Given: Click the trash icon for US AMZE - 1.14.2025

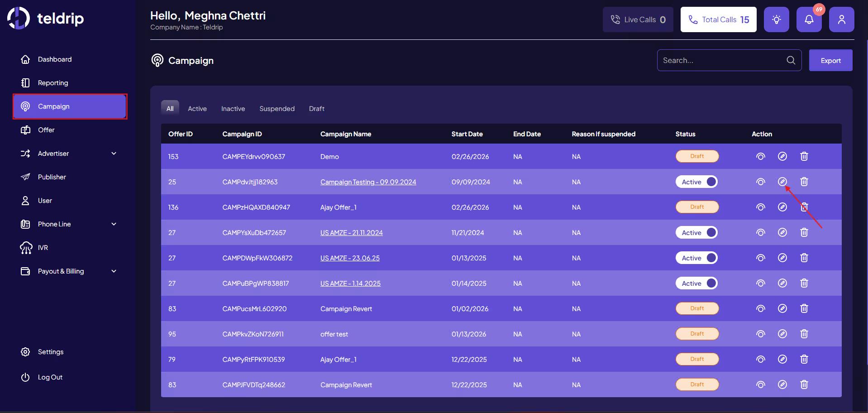Looking at the screenshot, I should coord(804,283).
